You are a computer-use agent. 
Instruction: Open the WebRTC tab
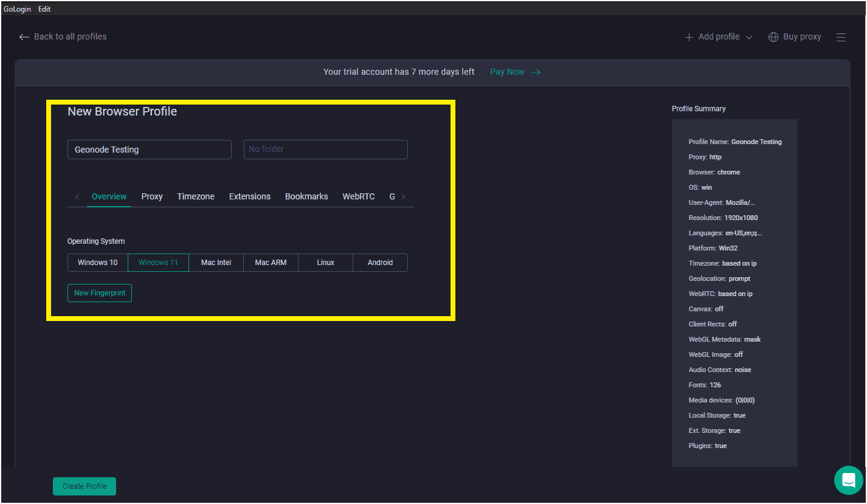point(358,196)
